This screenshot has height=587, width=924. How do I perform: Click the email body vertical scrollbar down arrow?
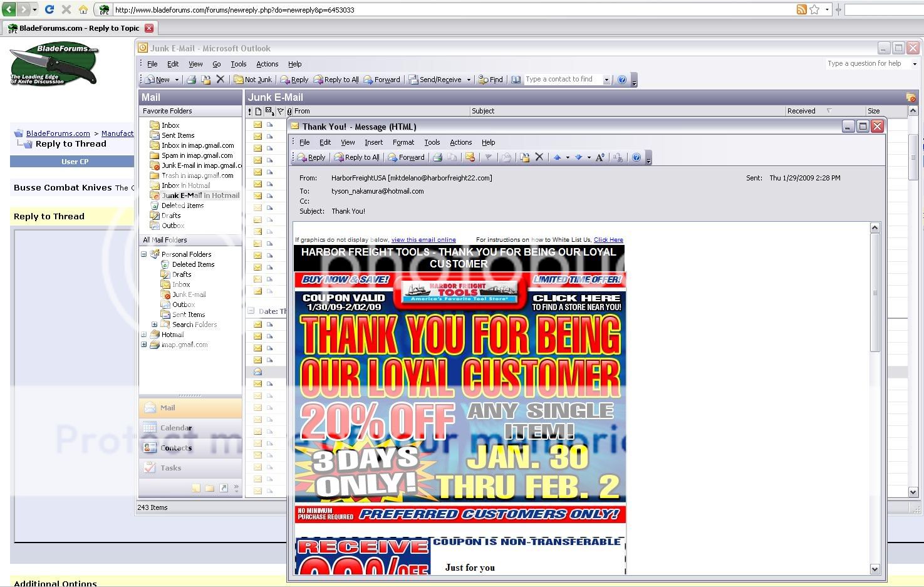pyautogui.click(x=875, y=569)
